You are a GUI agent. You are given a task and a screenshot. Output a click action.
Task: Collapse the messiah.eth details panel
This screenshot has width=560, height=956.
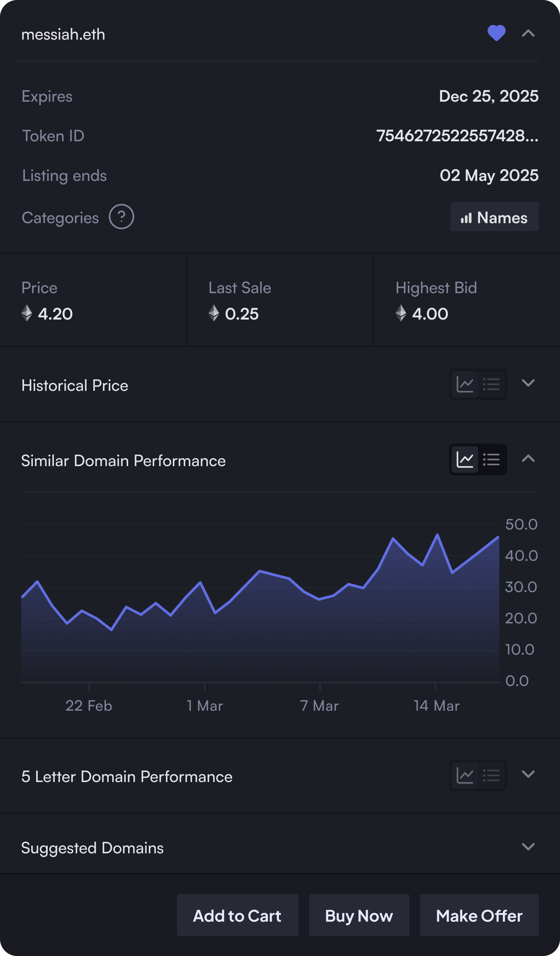[x=528, y=33]
